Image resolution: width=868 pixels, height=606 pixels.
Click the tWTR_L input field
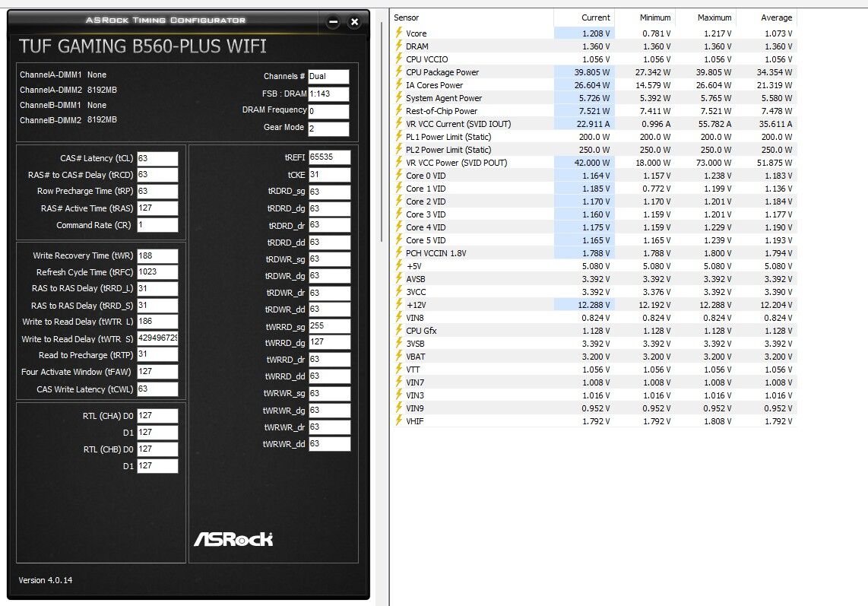[158, 322]
